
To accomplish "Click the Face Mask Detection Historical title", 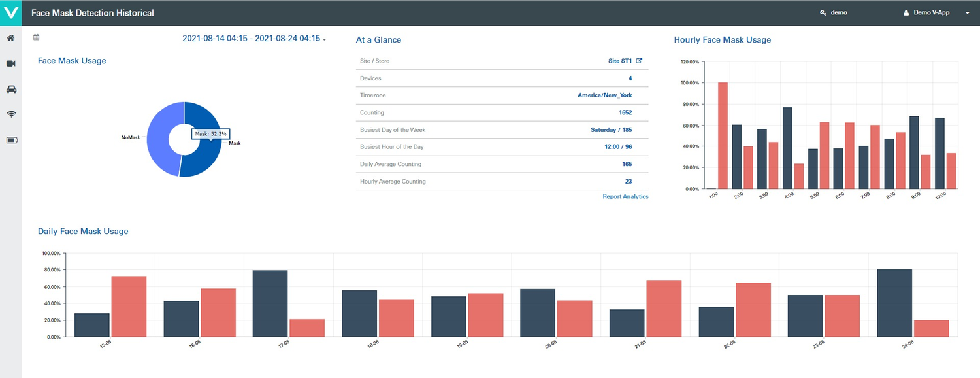I will [x=93, y=12].
